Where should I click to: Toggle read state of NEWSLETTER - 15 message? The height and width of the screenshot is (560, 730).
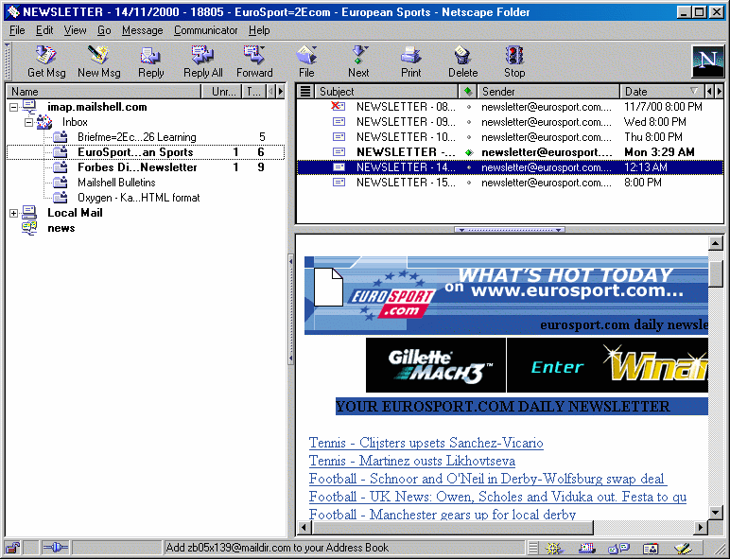pos(469,183)
